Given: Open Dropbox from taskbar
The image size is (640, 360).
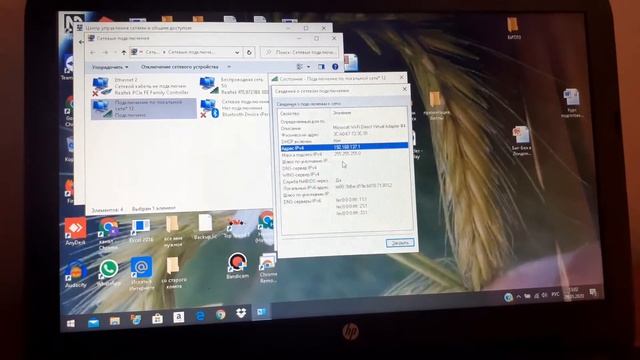Looking at the screenshot, I should 241,313.
